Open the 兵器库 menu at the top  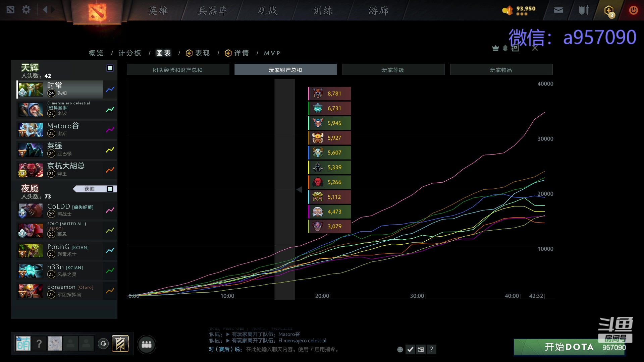click(x=213, y=10)
